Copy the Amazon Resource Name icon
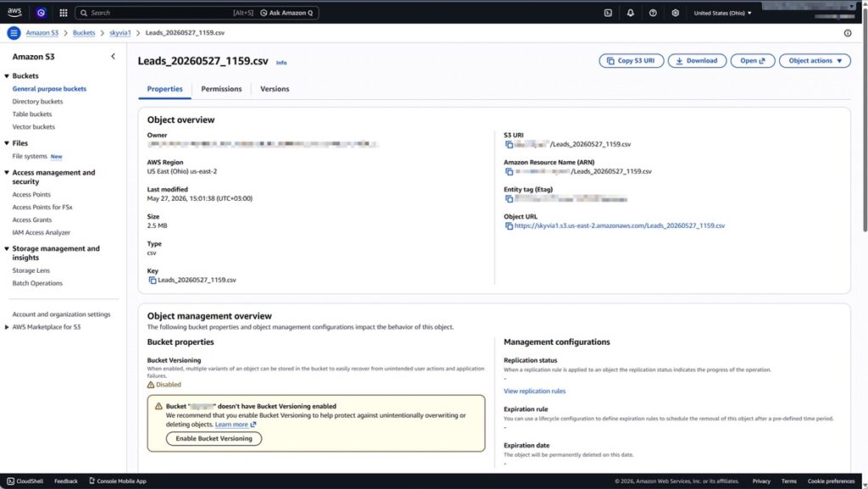Viewport: 868px width, 489px height. 509,171
